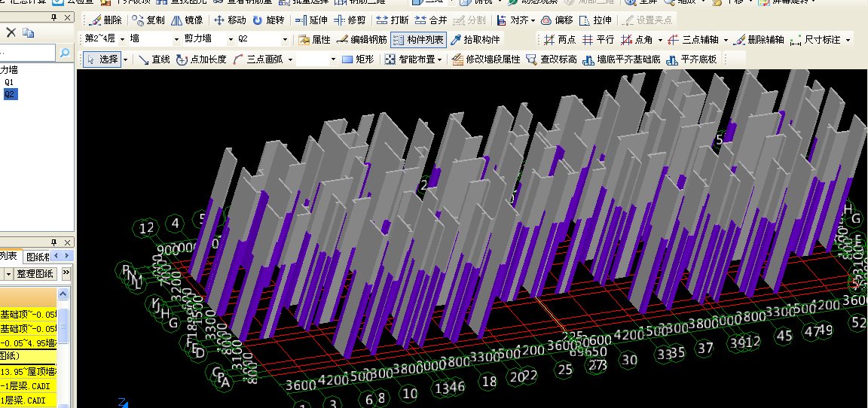Expand the 智能布置 dropdown arrow
Image resolution: width=868 pixels, height=408 pixels.
(439, 59)
